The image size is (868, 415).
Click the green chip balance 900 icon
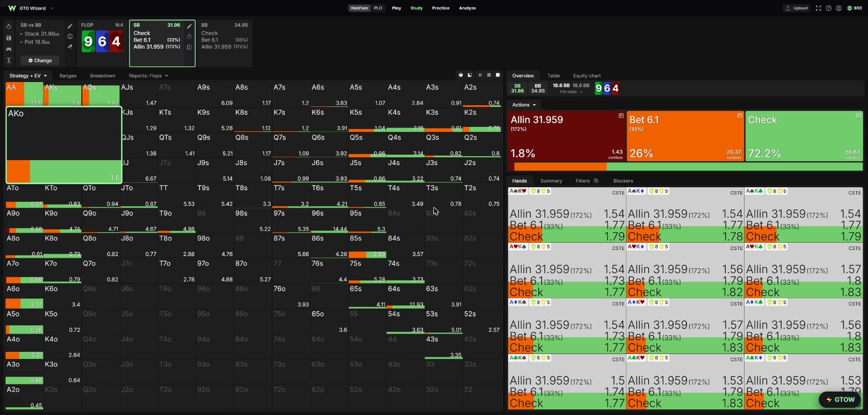[x=850, y=8]
